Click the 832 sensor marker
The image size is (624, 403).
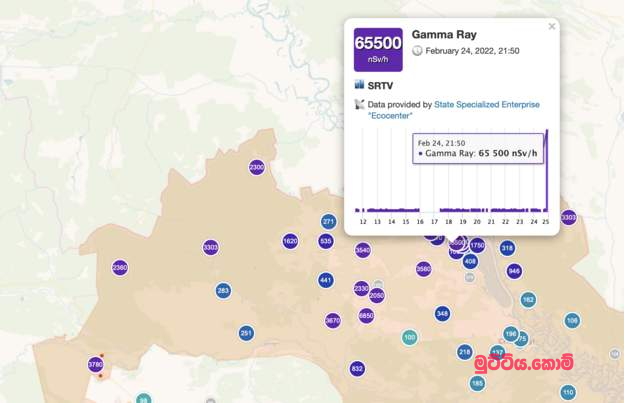[357, 369]
